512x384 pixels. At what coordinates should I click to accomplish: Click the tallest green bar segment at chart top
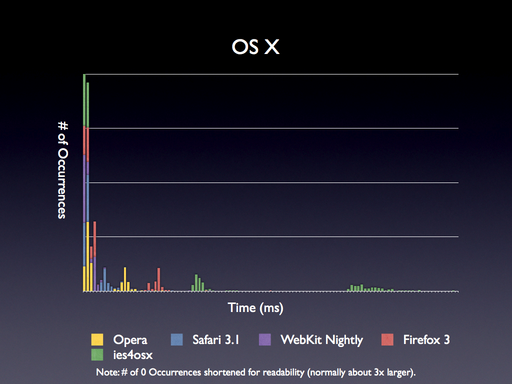coord(84,101)
